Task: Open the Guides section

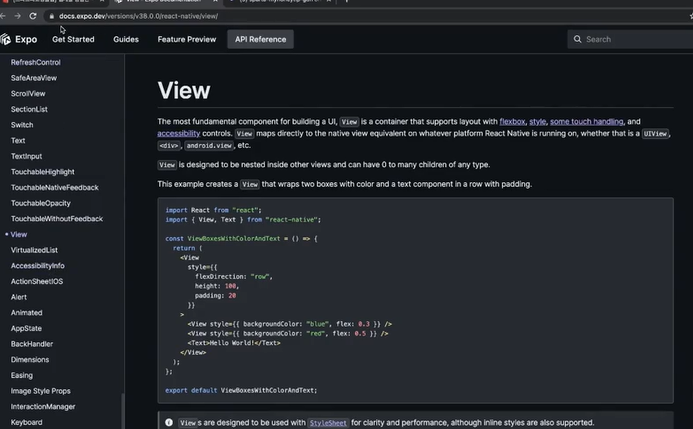Action: [x=126, y=39]
